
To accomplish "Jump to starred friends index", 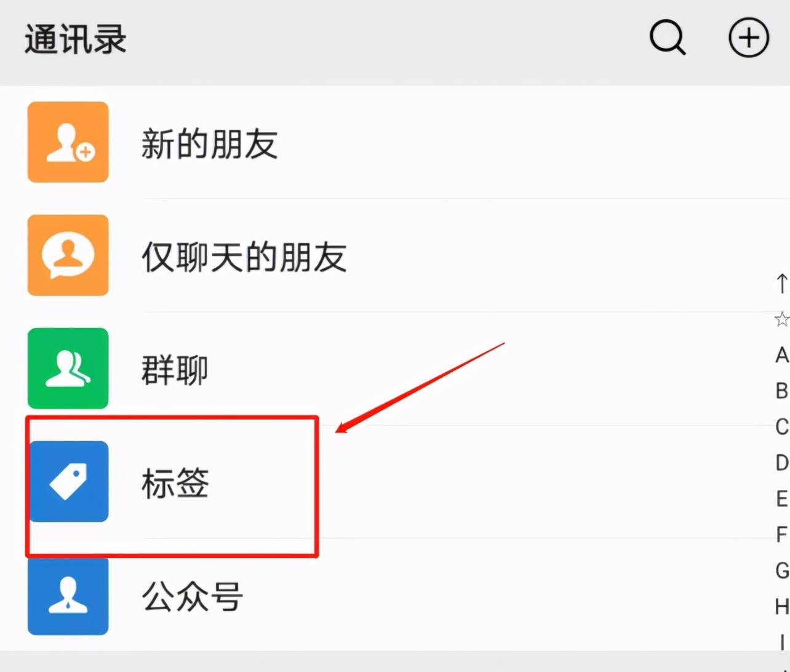I will tap(781, 319).
